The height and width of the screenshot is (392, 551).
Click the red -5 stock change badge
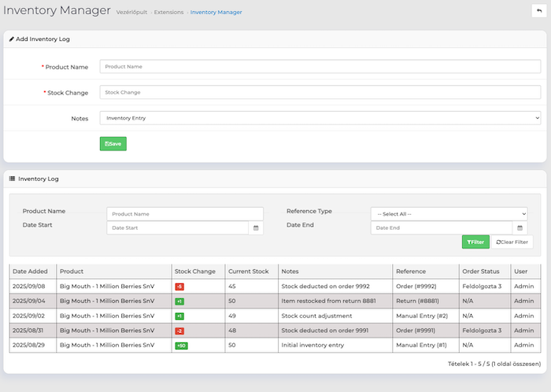point(179,287)
